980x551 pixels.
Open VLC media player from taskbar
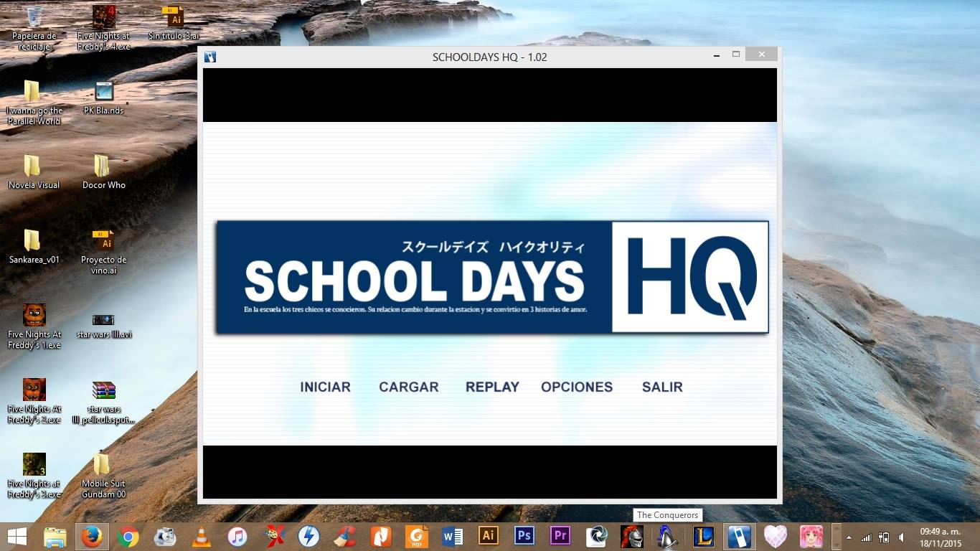click(202, 537)
